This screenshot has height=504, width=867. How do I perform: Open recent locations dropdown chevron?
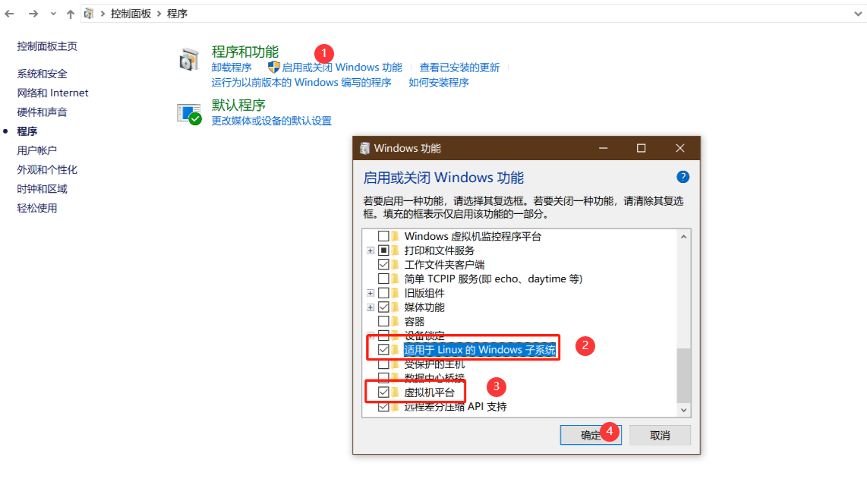(x=53, y=14)
